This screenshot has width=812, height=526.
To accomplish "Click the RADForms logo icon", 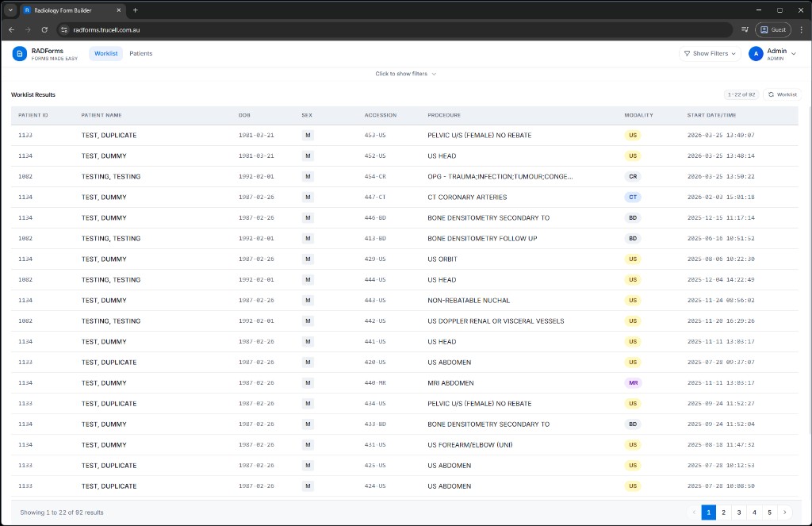I will pyautogui.click(x=19, y=53).
